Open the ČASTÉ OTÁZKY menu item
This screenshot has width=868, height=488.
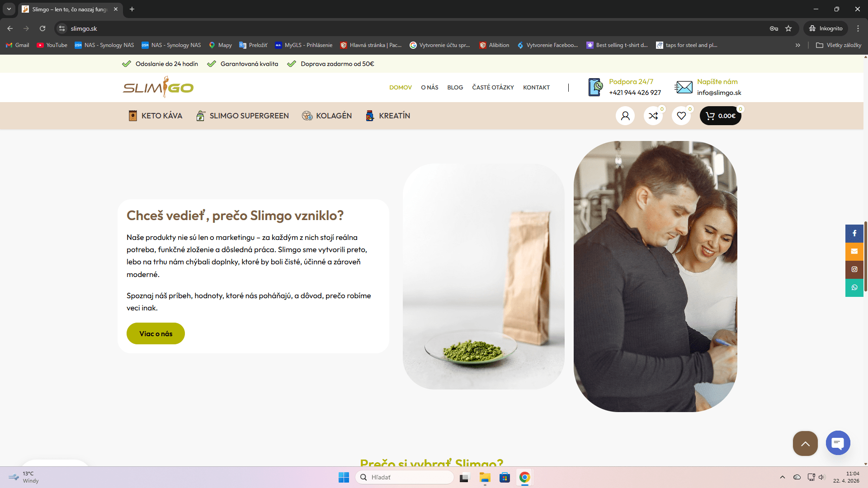click(x=493, y=88)
